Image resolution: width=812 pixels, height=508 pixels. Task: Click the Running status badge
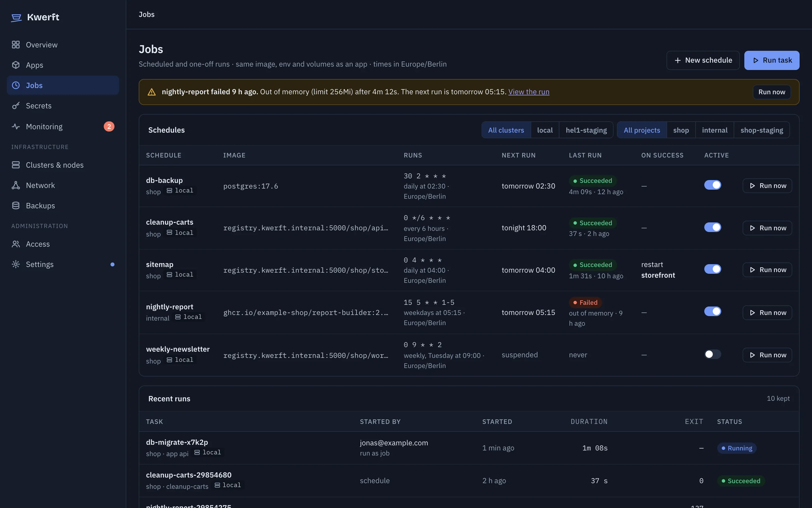[x=736, y=448]
